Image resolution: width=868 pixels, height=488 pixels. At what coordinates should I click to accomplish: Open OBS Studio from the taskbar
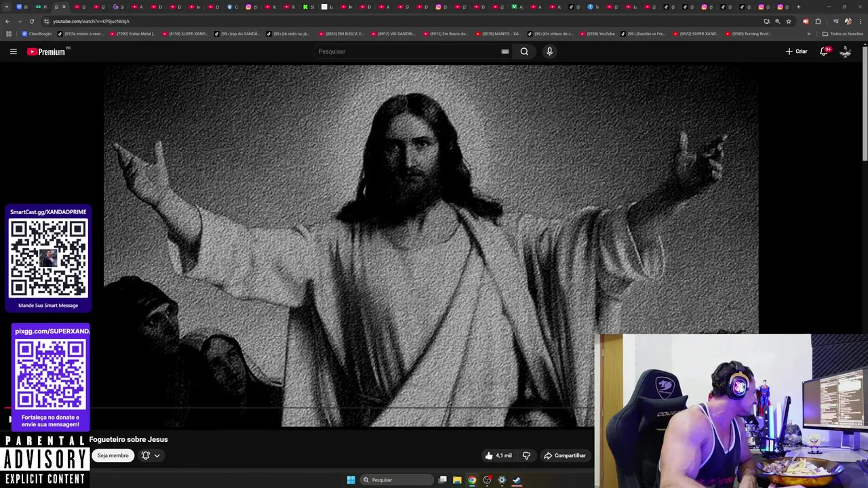[487, 480]
